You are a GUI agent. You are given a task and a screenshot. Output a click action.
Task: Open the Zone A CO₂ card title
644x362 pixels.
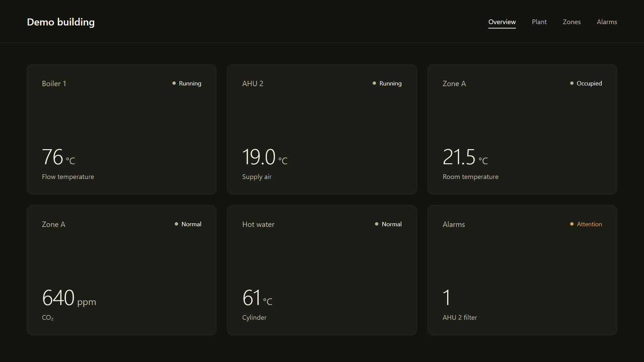(54, 224)
